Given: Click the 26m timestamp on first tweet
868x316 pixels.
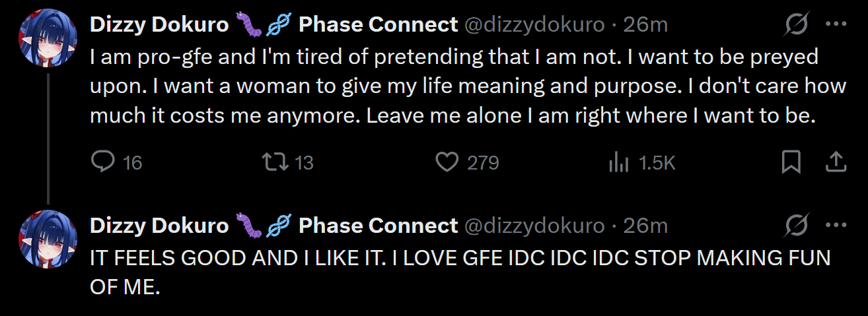Looking at the screenshot, I should 645,25.
